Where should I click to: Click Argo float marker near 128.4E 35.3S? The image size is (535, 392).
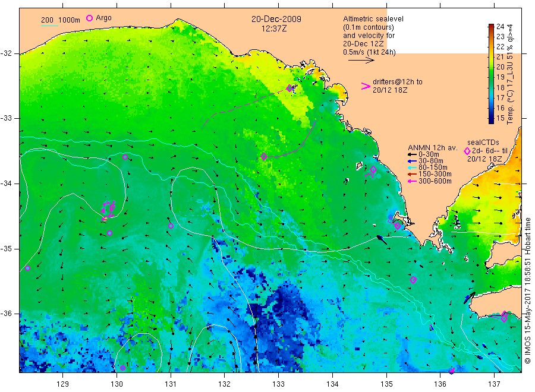pyautogui.click(x=27, y=268)
